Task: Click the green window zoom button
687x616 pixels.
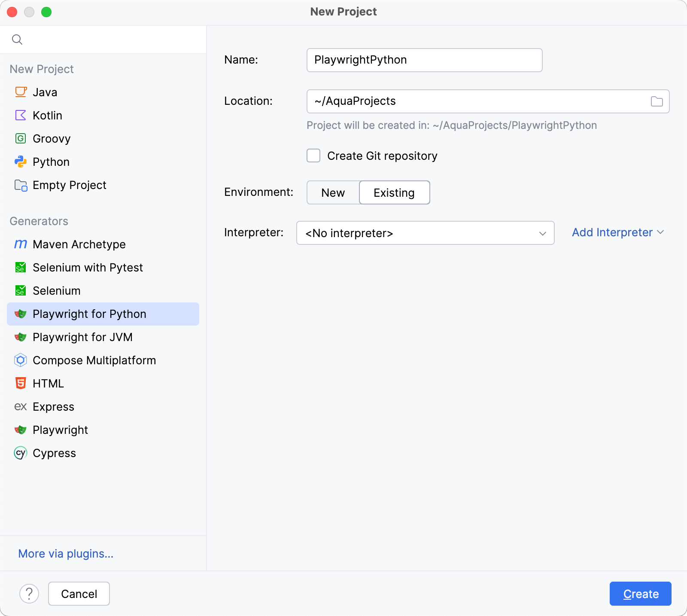Action: pos(46,12)
